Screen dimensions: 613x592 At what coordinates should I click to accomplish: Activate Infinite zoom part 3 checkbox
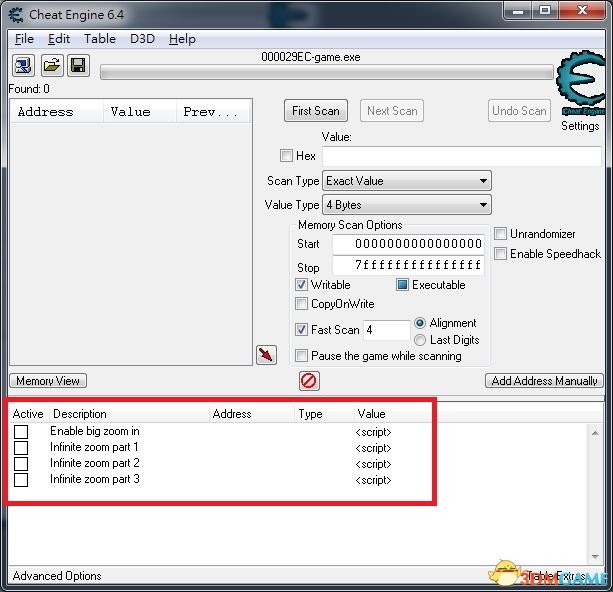pos(21,480)
